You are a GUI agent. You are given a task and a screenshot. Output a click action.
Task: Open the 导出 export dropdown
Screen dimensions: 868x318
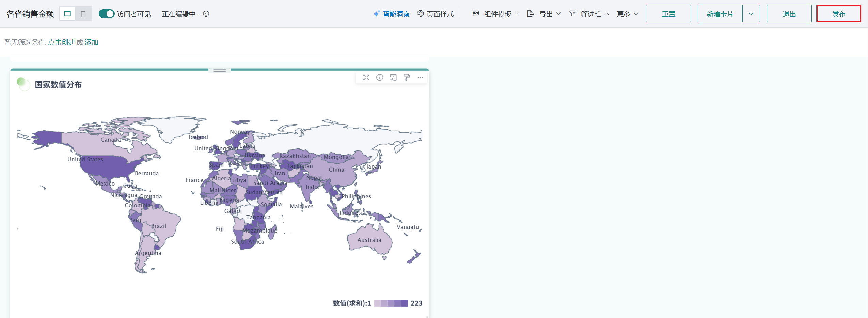coord(544,14)
